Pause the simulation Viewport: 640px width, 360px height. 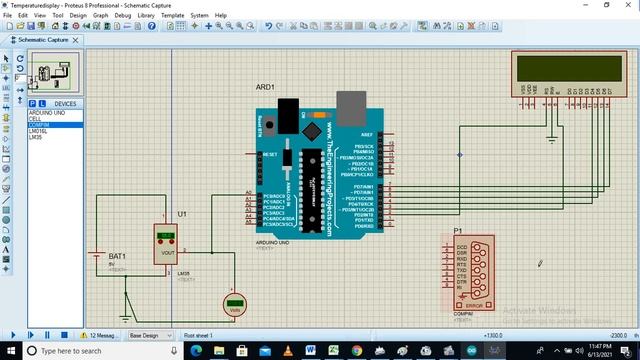tap(47, 335)
